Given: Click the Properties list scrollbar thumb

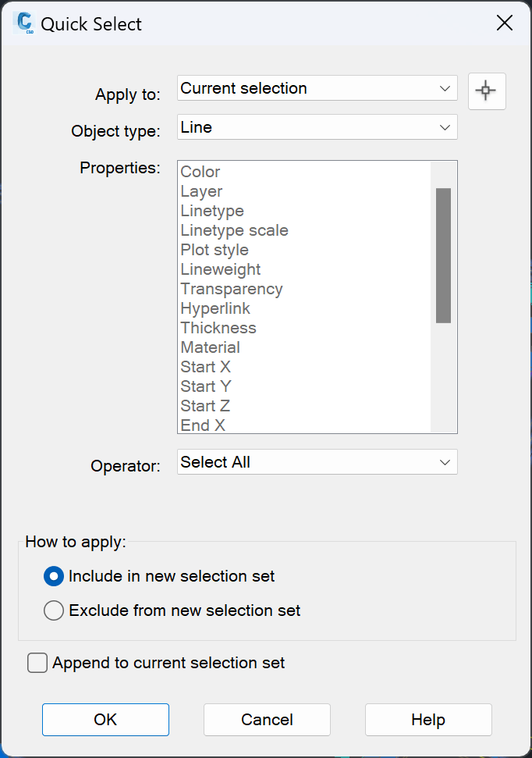Looking at the screenshot, I should pyautogui.click(x=443, y=255).
